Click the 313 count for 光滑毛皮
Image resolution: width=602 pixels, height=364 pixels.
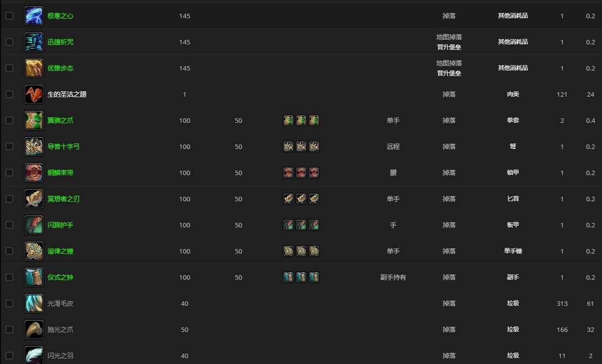562,303
